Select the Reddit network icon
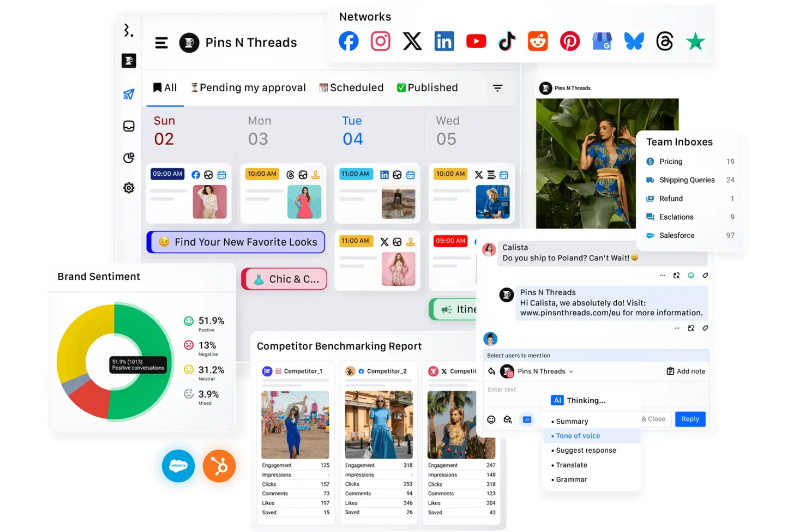 [538, 41]
